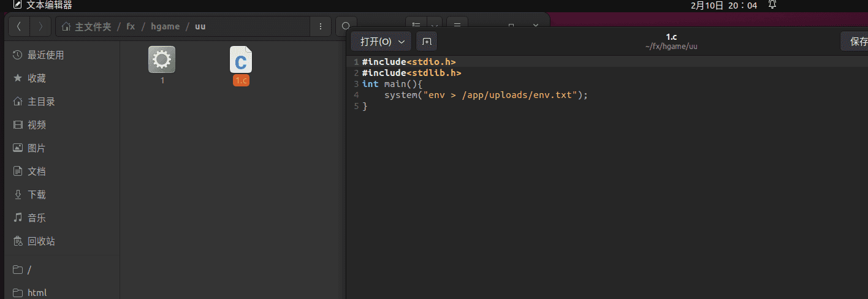Viewport: 868px width, 299px height.
Task: Expand the 打开(O) dropdown arrow
Action: pos(402,42)
